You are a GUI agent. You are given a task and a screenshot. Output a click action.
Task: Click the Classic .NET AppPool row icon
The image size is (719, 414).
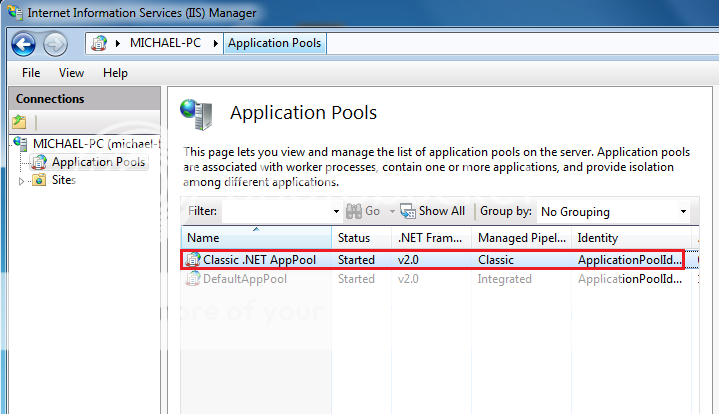[193, 260]
